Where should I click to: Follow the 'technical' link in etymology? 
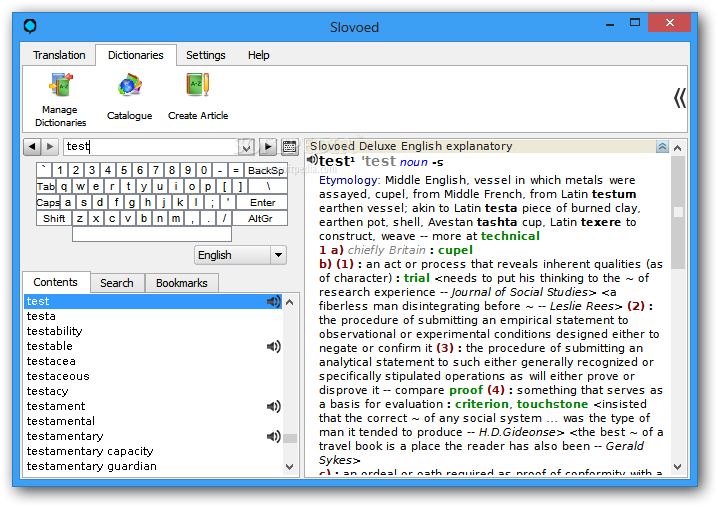click(510, 236)
